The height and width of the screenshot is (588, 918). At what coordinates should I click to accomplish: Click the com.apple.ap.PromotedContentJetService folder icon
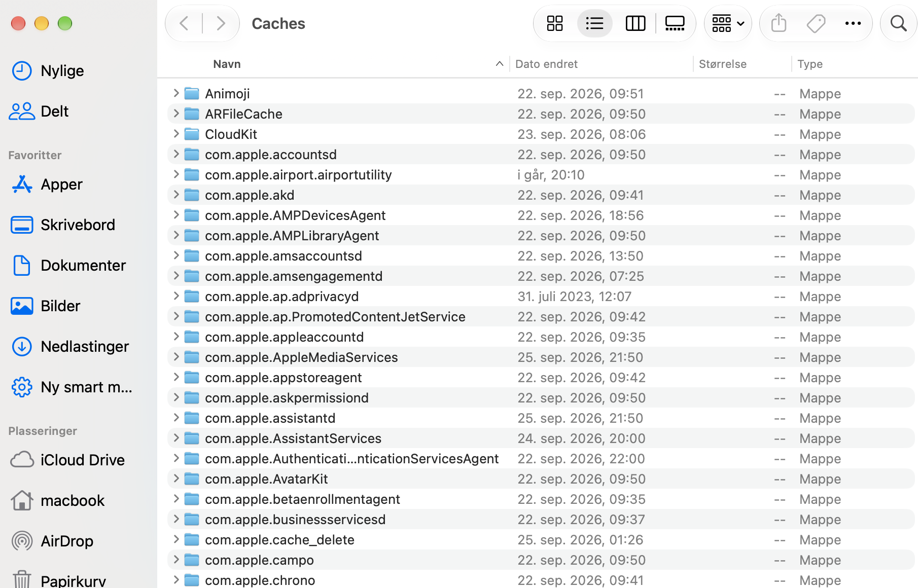point(192,316)
